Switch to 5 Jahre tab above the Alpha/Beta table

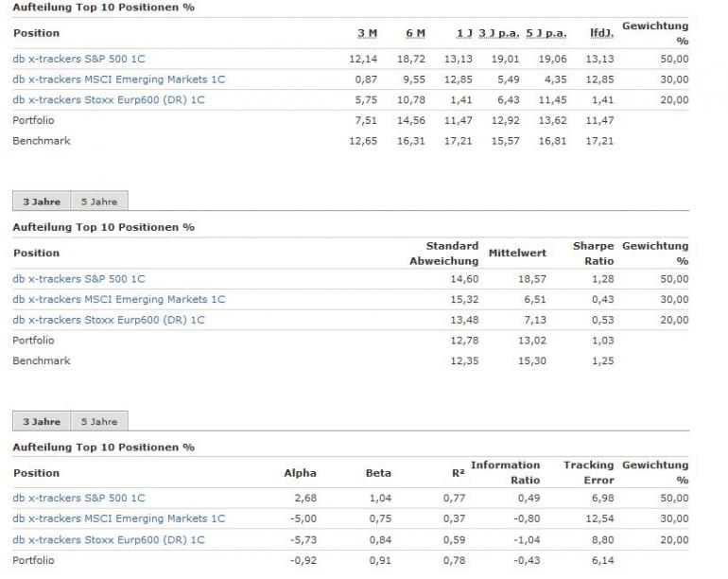click(x=98, y=422)
